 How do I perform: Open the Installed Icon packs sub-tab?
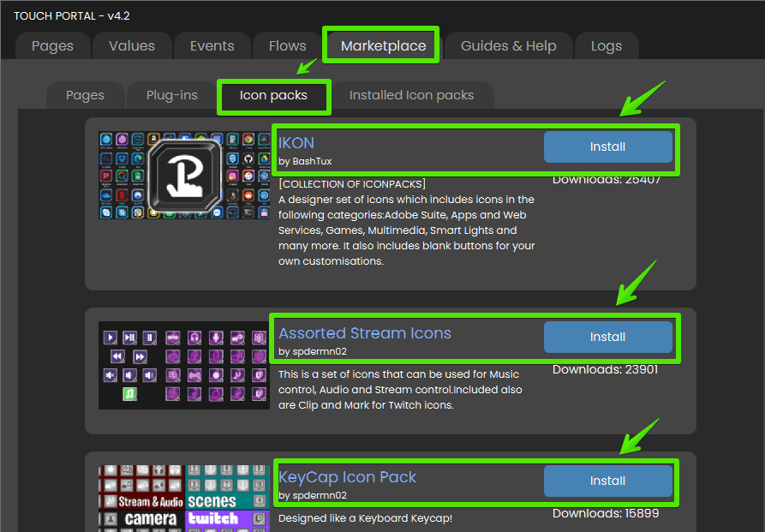point(412,95)
